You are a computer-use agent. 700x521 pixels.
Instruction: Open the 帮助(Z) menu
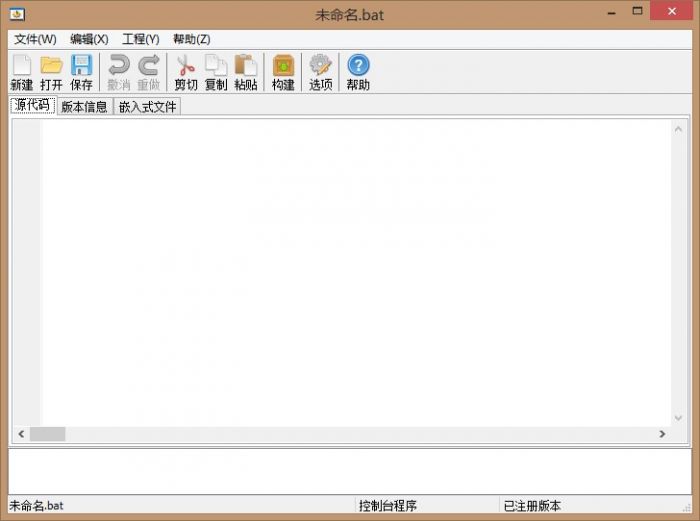click(x=192, y=39)
